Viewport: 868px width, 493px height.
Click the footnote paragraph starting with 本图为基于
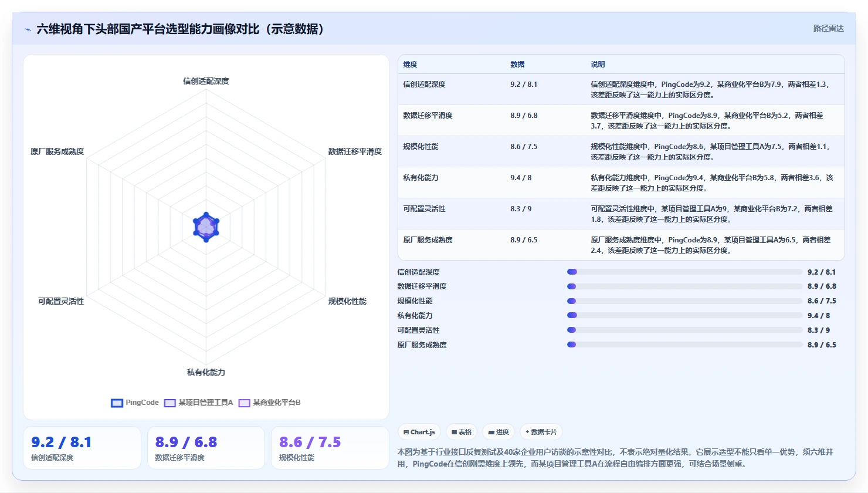(615, 458)
